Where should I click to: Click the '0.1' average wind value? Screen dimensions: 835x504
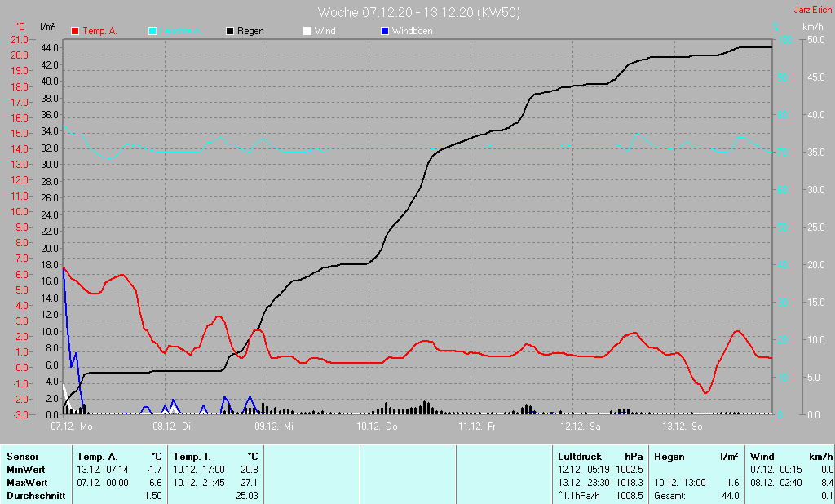[827, 496]
